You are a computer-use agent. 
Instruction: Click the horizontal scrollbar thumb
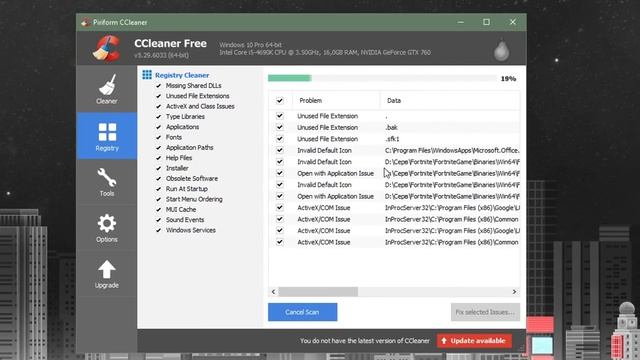click(318, 291)
